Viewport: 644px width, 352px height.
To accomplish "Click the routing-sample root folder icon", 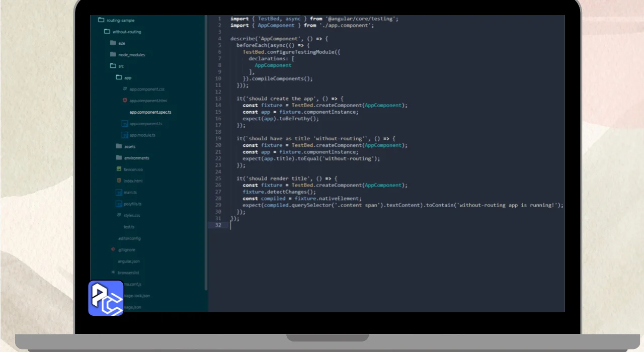I will [x=101, y=20].
